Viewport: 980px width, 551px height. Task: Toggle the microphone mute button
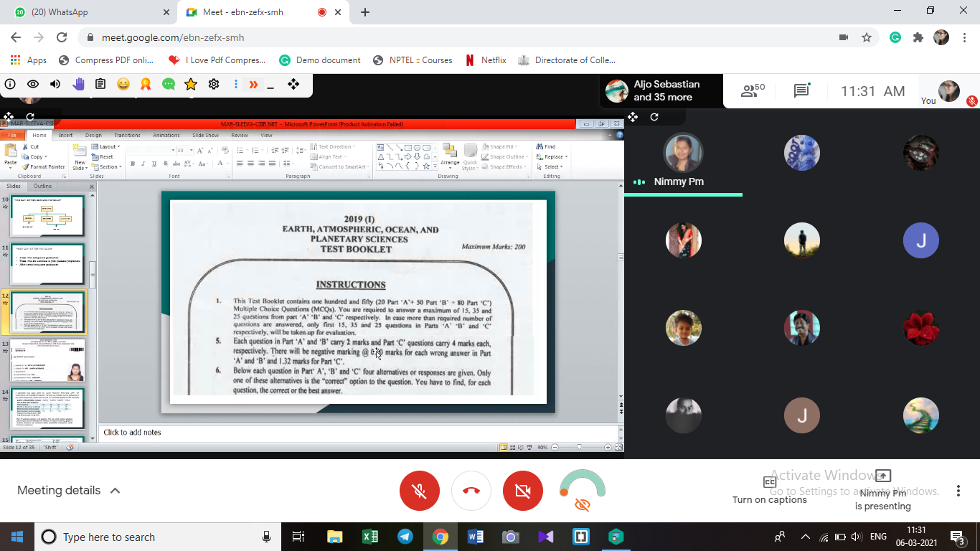pos(419,491)
